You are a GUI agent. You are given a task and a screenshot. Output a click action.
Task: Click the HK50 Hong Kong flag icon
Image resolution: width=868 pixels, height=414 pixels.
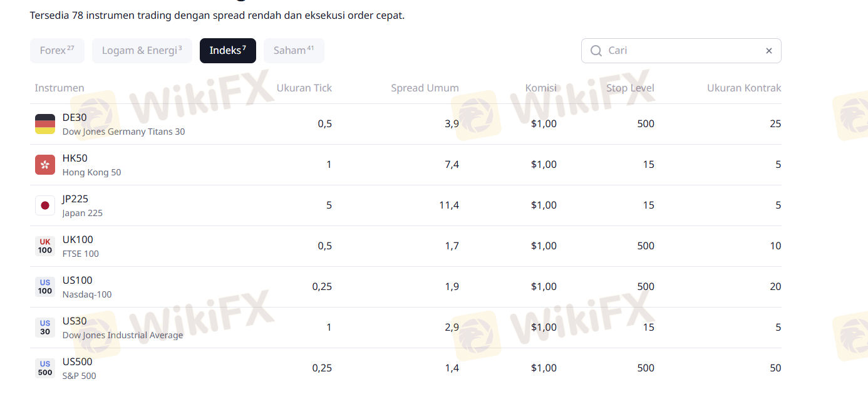pos(45,165)
